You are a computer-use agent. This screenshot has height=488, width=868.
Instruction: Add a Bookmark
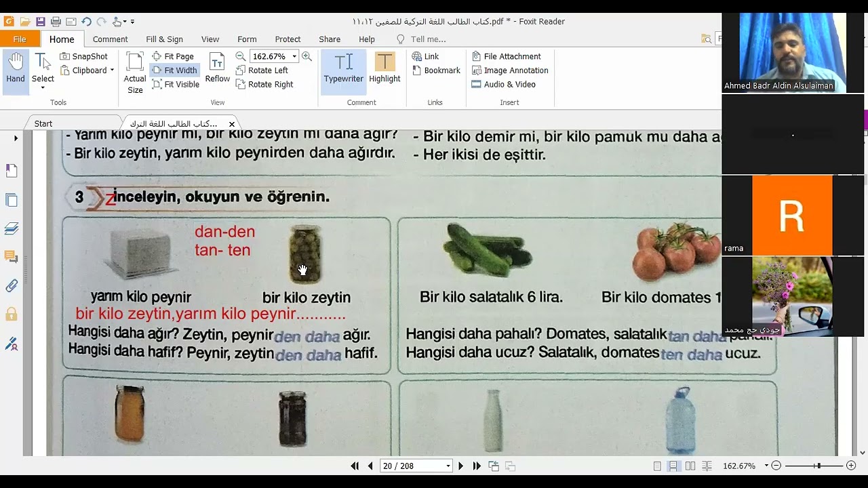point(436,70)
